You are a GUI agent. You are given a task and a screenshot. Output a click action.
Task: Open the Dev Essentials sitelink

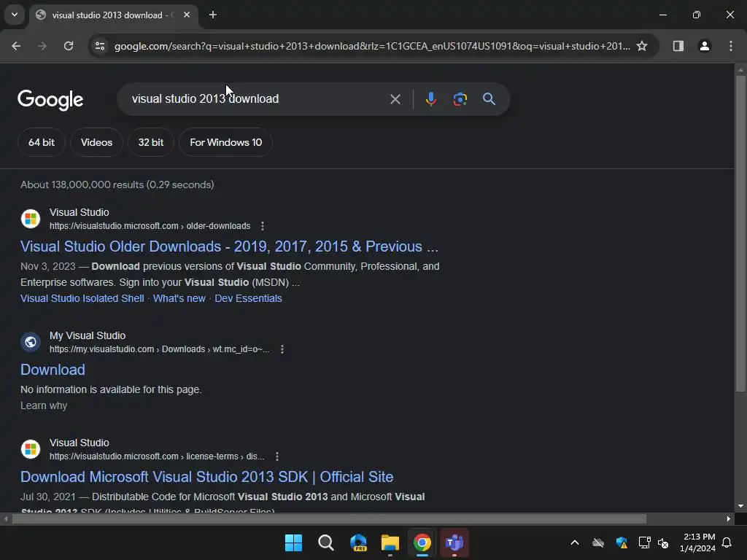248,298
